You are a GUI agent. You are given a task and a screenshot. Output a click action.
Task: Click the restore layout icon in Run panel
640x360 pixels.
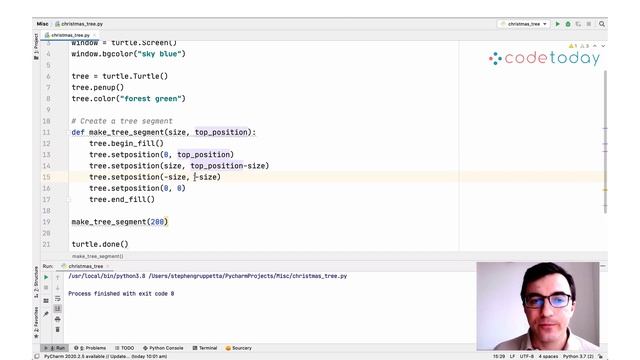tap(46, 301)
